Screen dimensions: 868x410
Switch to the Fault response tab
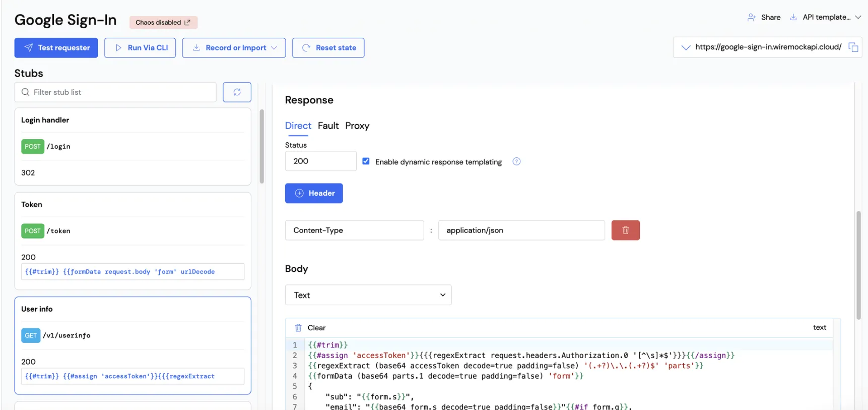coord(328,126)
